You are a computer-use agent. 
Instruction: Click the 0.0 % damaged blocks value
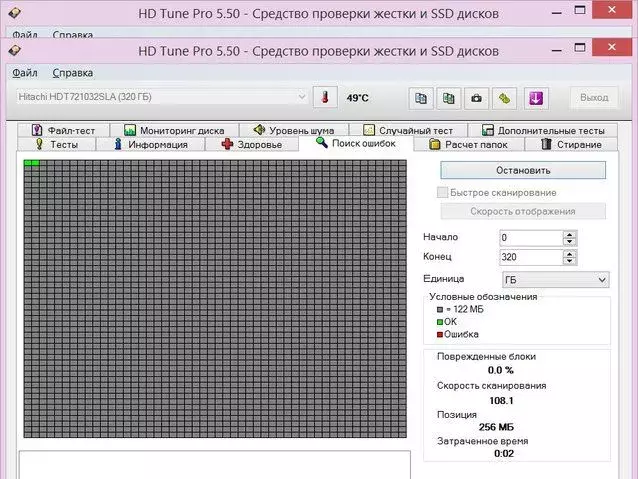coord(500,370)
